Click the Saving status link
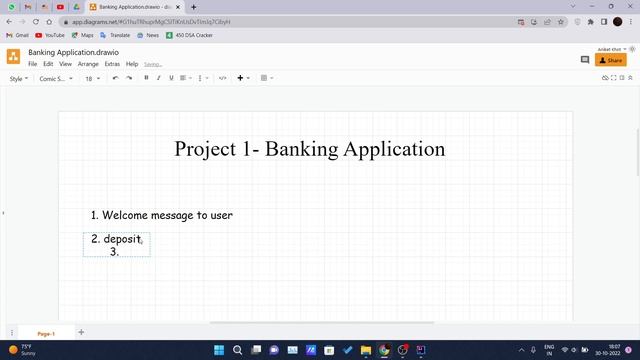 pyautogui.click(x=153, y=64)
